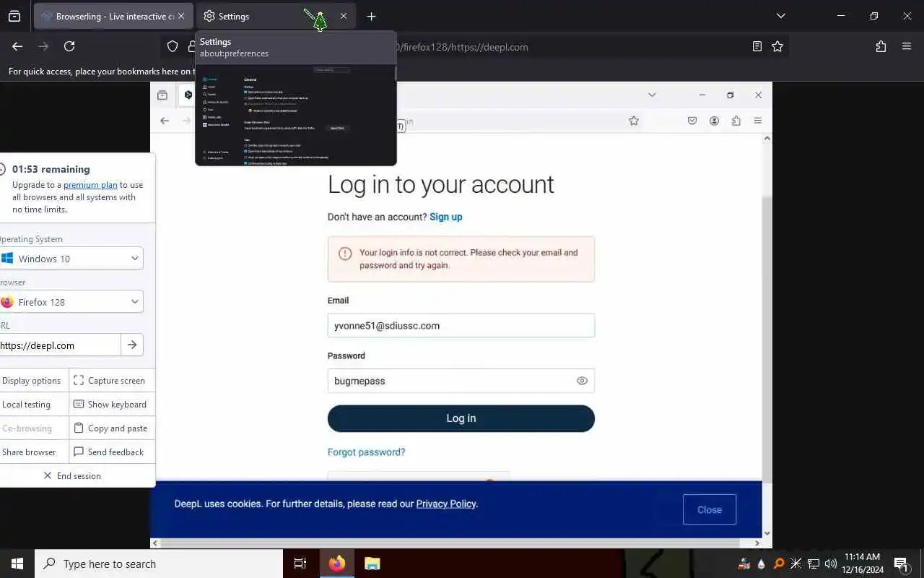Go back in outer browser
The height and width of the screenshot is (578, 924).
(x=17, y=46)
